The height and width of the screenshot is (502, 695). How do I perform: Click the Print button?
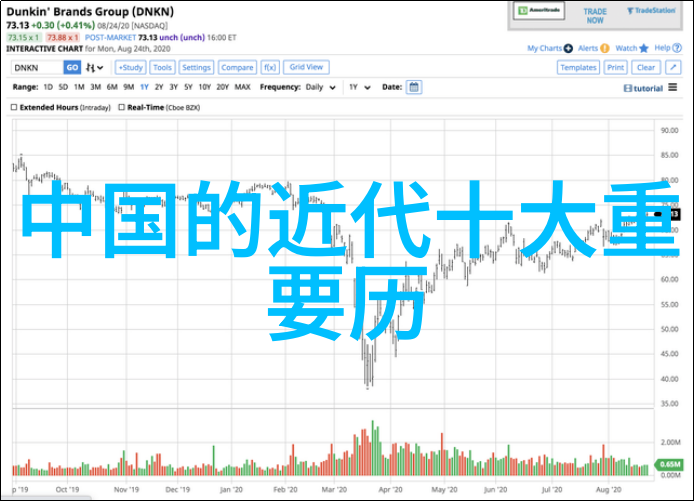(616, 68)
